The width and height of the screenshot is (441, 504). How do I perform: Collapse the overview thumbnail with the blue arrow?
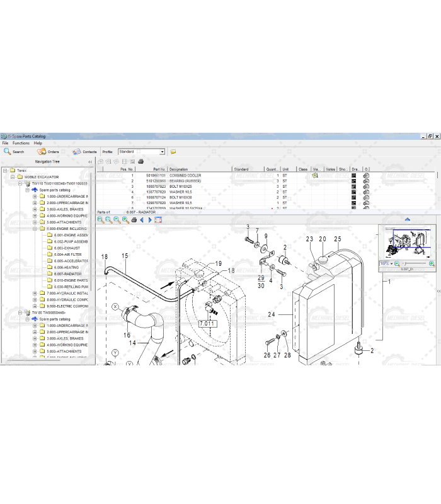(407, 219)
